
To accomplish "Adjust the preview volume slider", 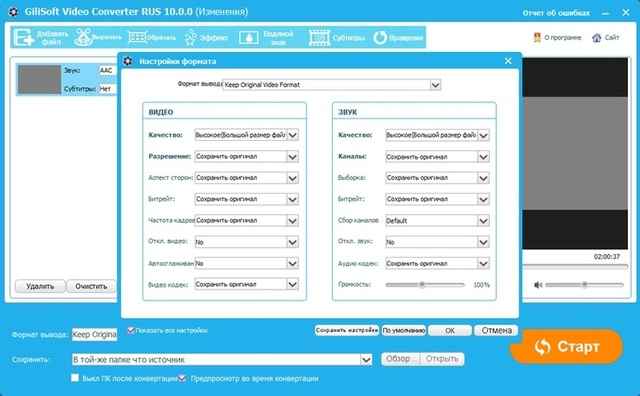I will pos(584,285).
